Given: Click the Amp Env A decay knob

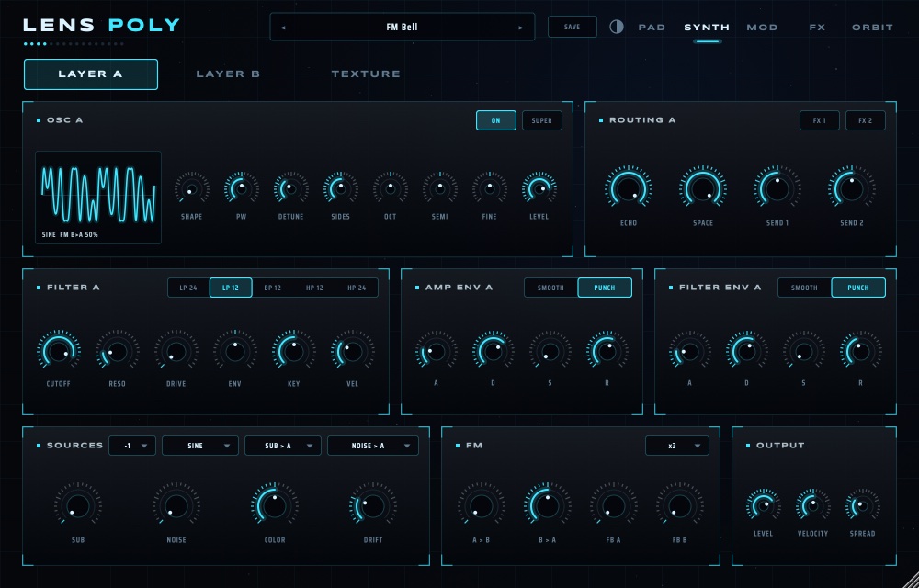Looking at the screenshot, I should (493, 351).
